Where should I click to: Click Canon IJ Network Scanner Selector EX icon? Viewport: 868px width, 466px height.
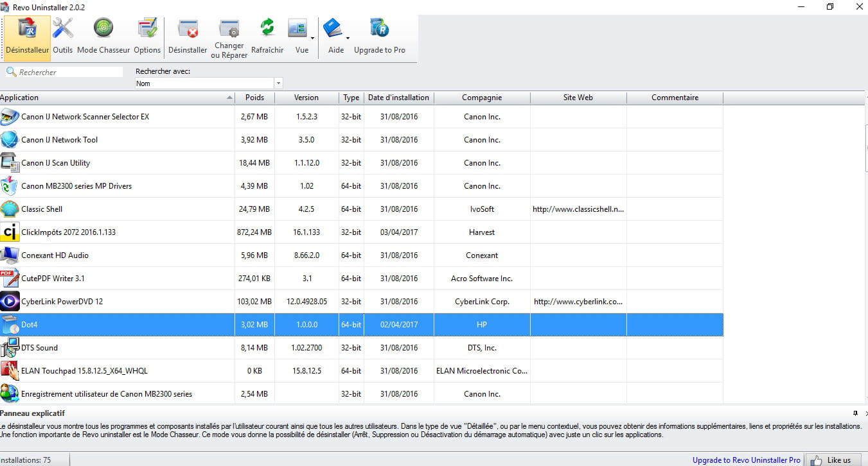(x=10, y=117)
